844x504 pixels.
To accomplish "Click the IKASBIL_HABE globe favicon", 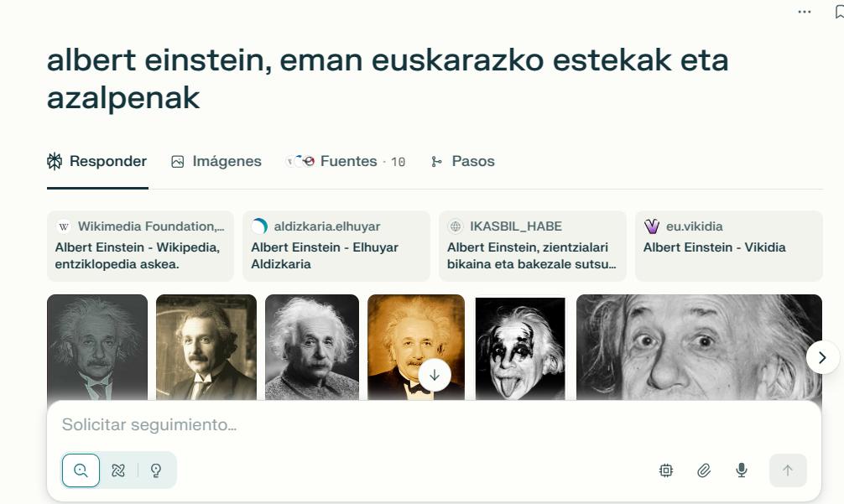I will click(x=456, y=226).
